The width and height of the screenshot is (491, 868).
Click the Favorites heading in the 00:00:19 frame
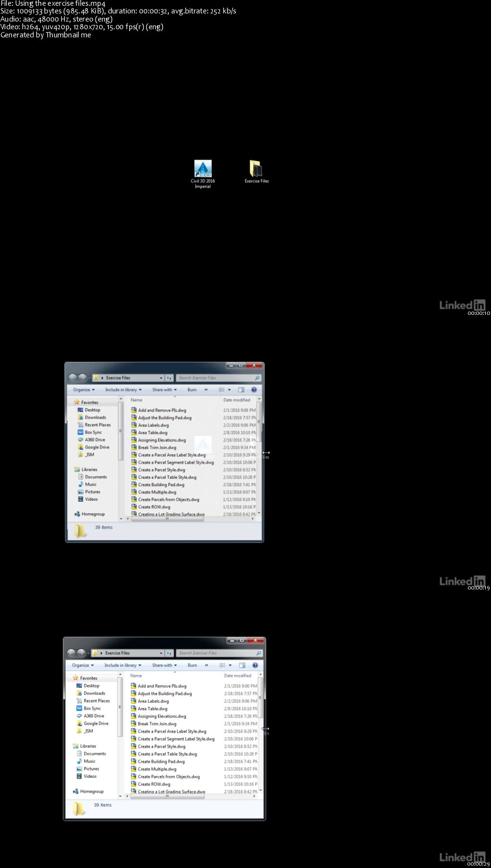86,403
